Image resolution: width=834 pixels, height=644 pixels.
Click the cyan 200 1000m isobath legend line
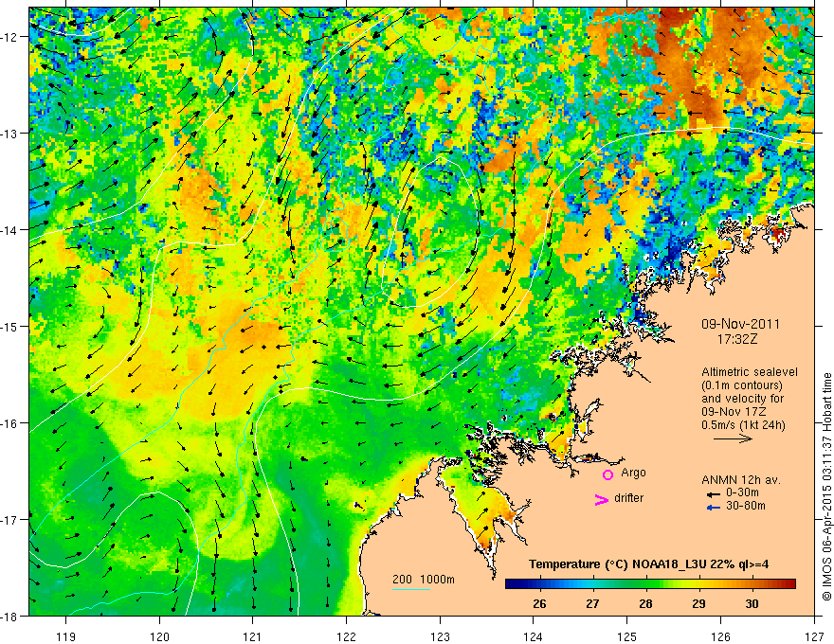coord(410,589)
